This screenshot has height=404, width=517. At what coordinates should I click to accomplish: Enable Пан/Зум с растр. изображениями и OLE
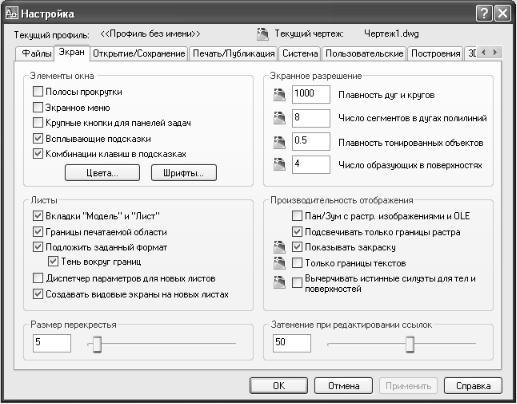click(297, 216)
